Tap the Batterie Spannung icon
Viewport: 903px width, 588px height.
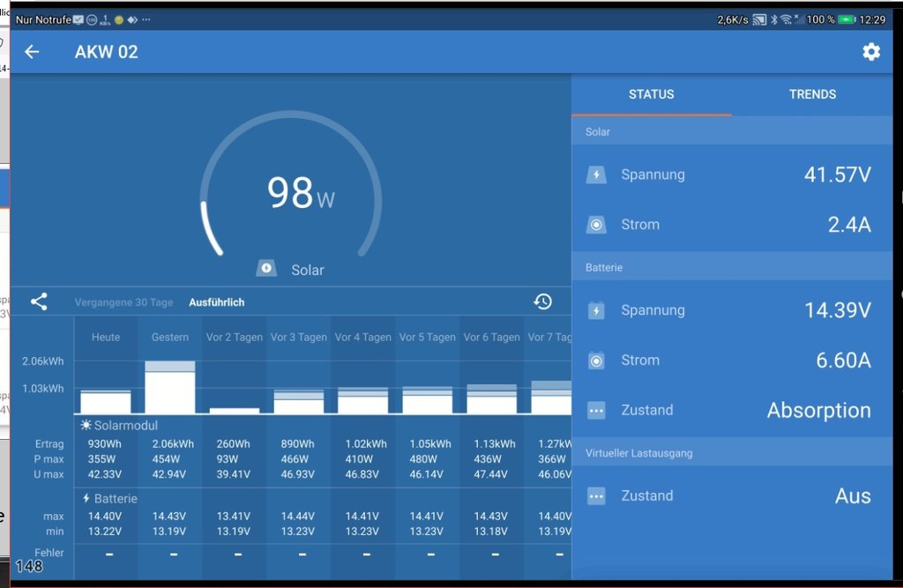pos(596,310)
